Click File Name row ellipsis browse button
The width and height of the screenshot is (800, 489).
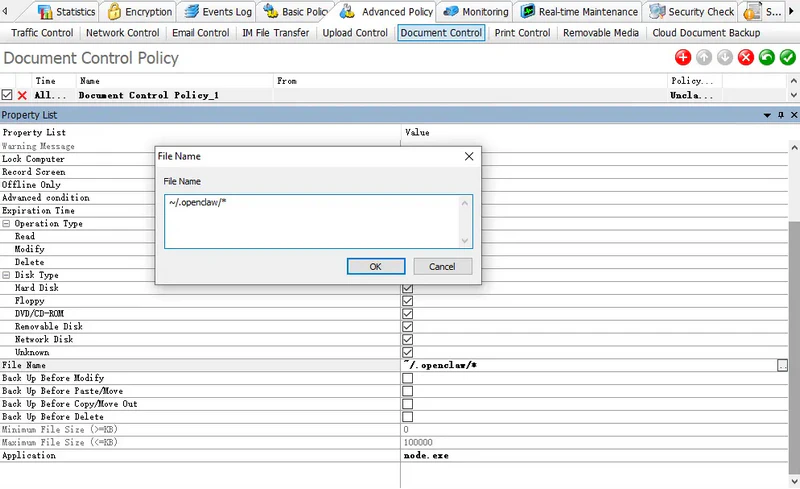(x=782, y=365)
